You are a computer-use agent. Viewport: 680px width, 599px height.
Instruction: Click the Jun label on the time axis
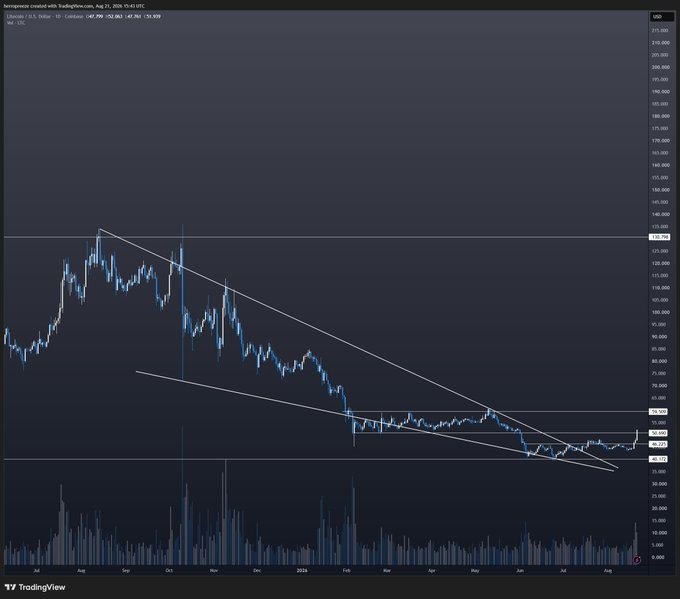[520, 570]
